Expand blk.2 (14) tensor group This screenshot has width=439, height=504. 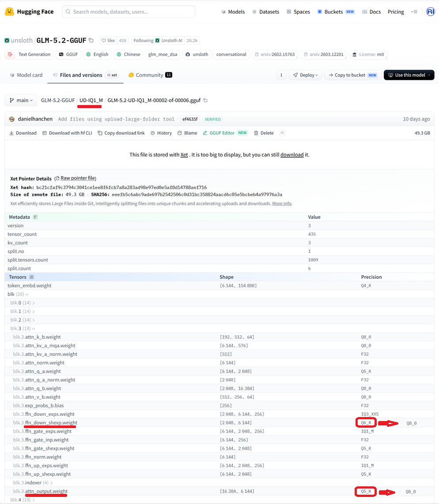(22, 320)
